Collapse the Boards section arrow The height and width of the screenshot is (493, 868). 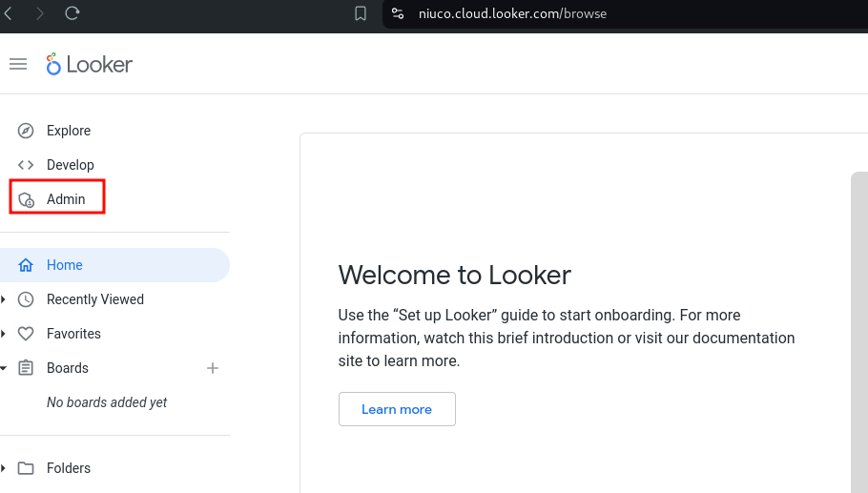click(x=3, y=368)
